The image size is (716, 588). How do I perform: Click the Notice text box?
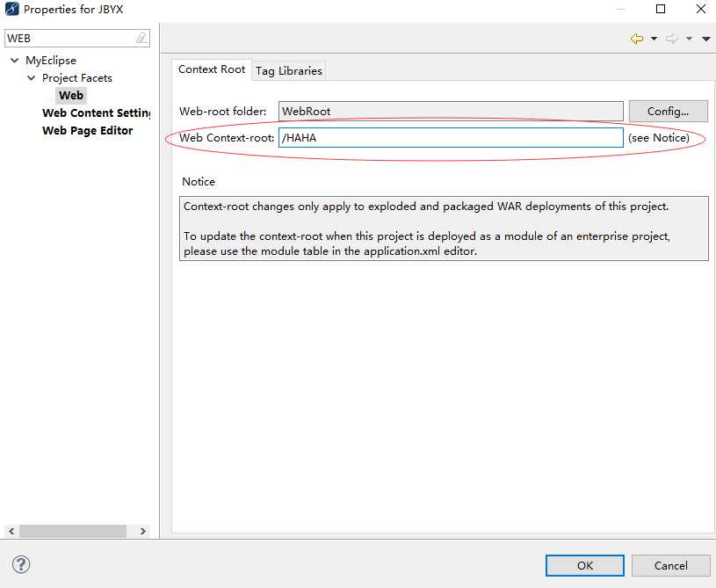pyautogui.click(x=444, y=229)
